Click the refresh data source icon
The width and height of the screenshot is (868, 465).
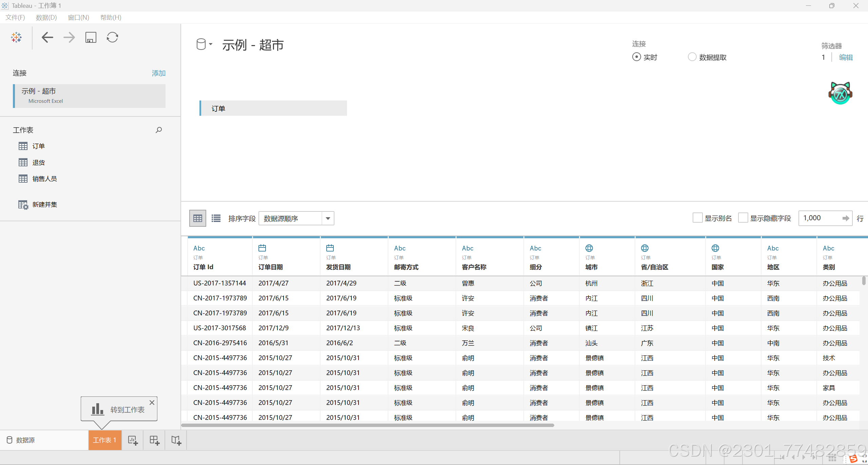(112, 37)
